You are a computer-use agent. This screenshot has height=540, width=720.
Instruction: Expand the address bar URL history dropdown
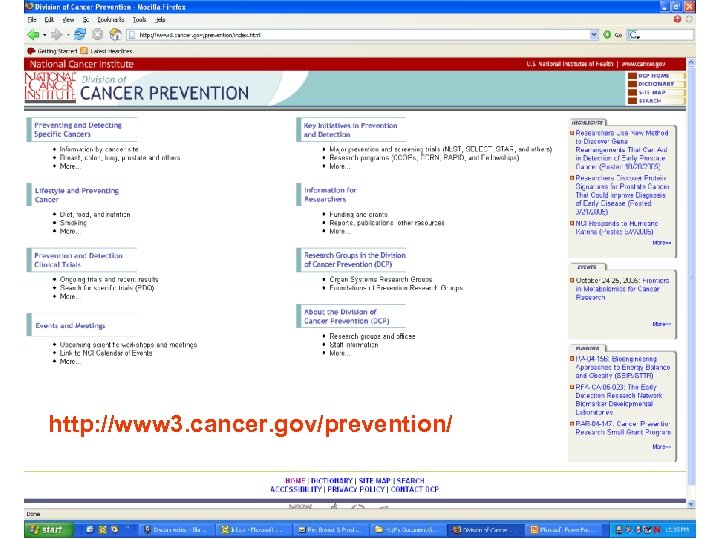[x=594, y=35]
